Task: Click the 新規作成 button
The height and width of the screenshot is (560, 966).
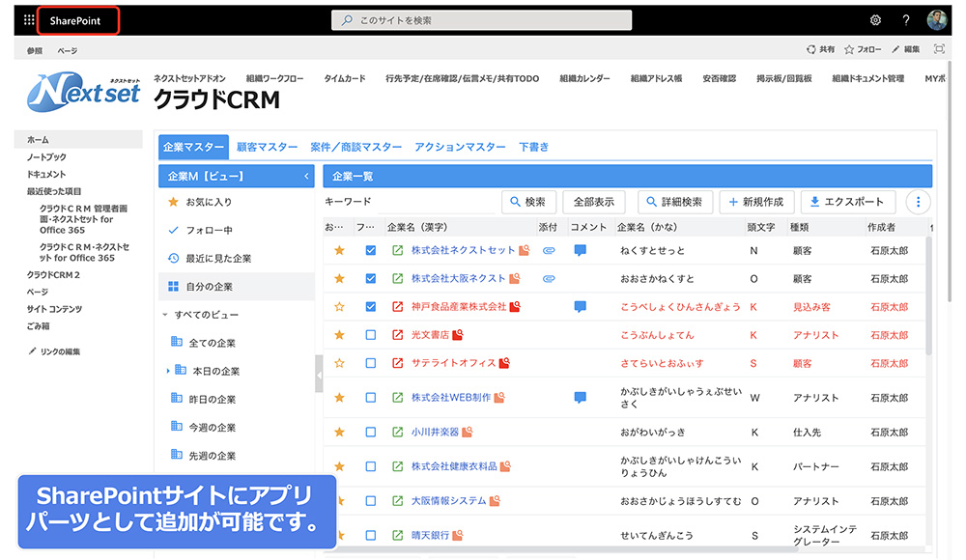Action: point(756,202)
